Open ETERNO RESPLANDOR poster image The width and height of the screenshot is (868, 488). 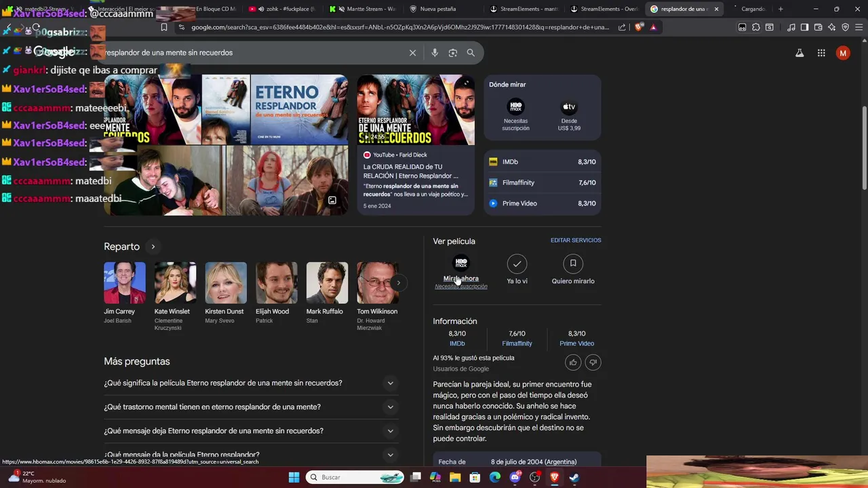299,110
